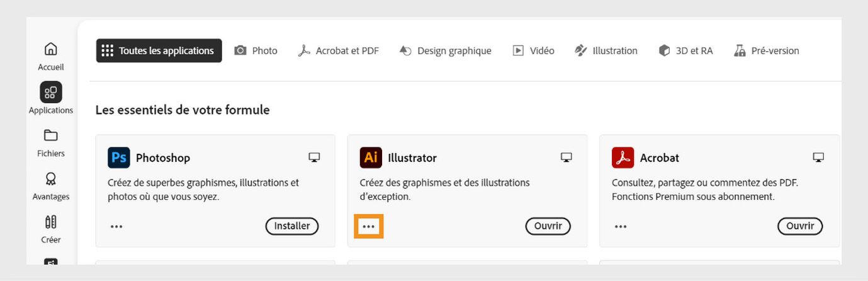Click the Photoshop Ps app icon
This screenshot has width=868, height=281.
(x=118, y=158)
